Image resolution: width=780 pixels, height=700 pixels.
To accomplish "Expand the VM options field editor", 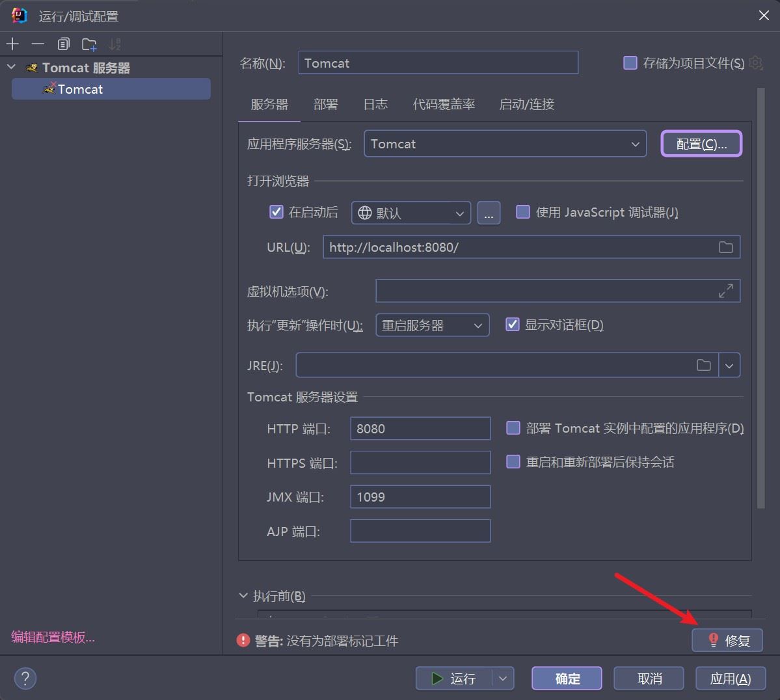I will point(726,291).
